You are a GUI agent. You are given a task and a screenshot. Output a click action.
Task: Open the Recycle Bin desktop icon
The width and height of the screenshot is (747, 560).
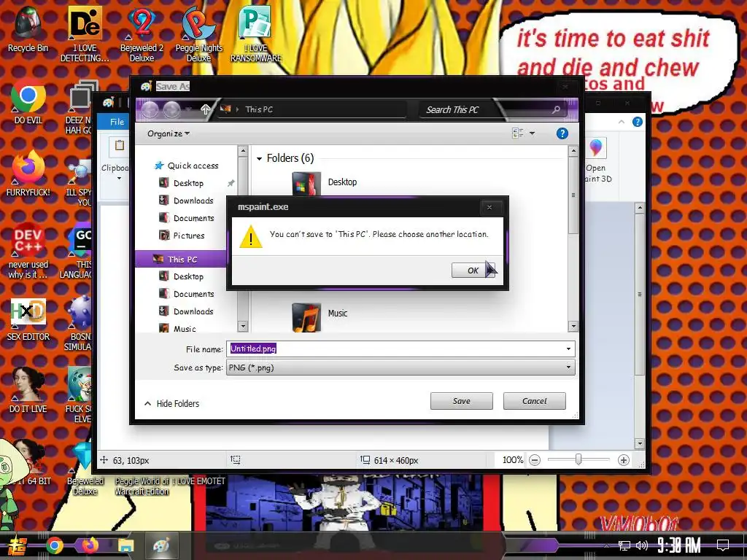point(28,29)
